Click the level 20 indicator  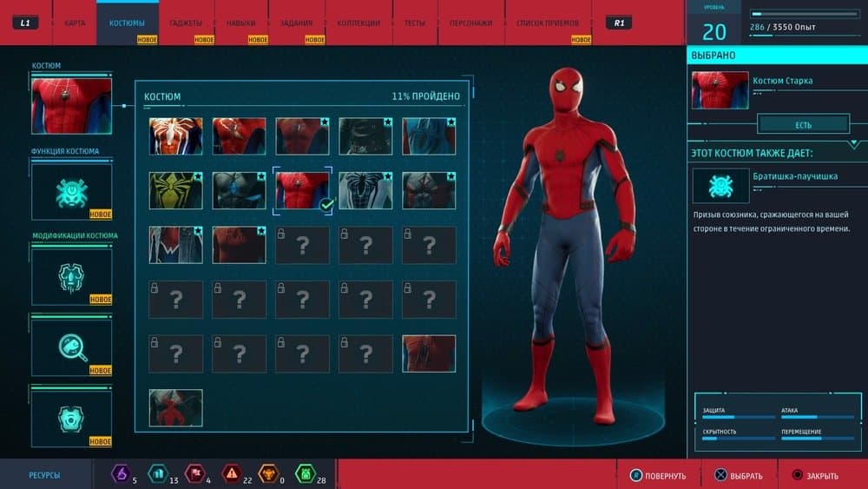point(714,31)
